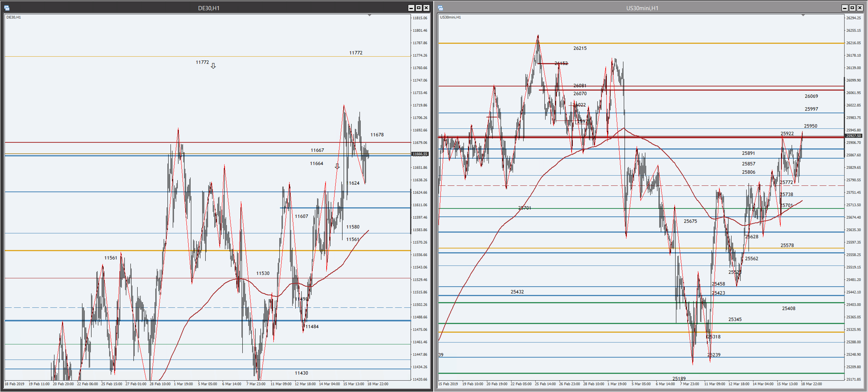Select the 26070 text label in US30mini chart
This screenshot has height=392, width=868.
[x=580, y=93]
